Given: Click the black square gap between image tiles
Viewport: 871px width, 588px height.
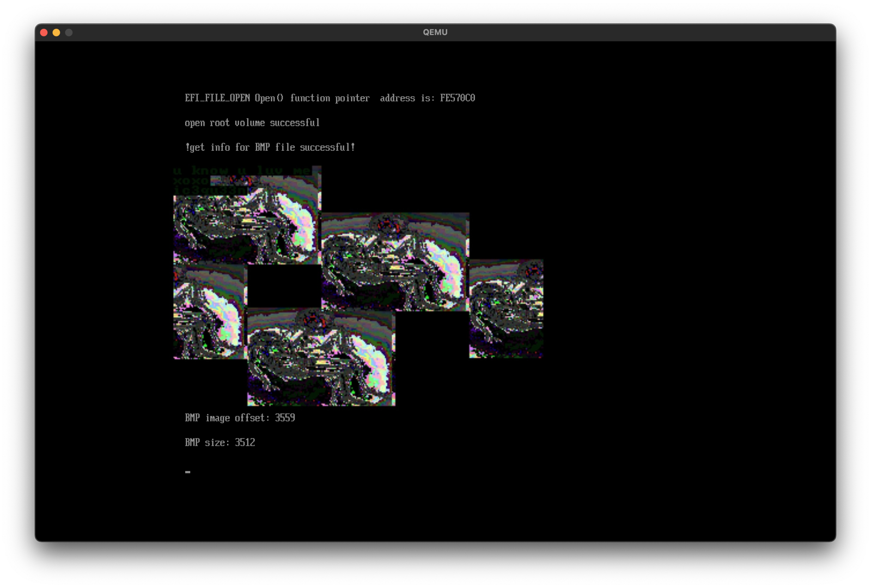Looking at the screenshot, I should click(x=284, y=286).
